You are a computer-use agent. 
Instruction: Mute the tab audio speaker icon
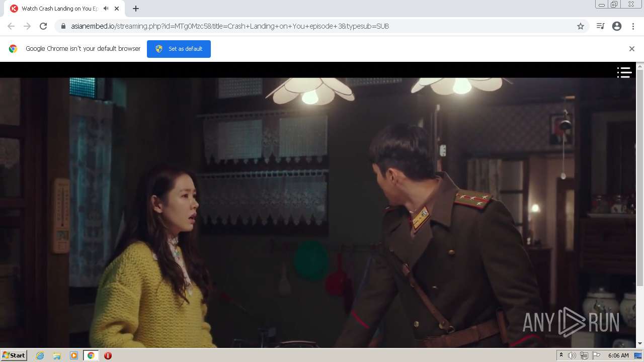coord(106,9)
